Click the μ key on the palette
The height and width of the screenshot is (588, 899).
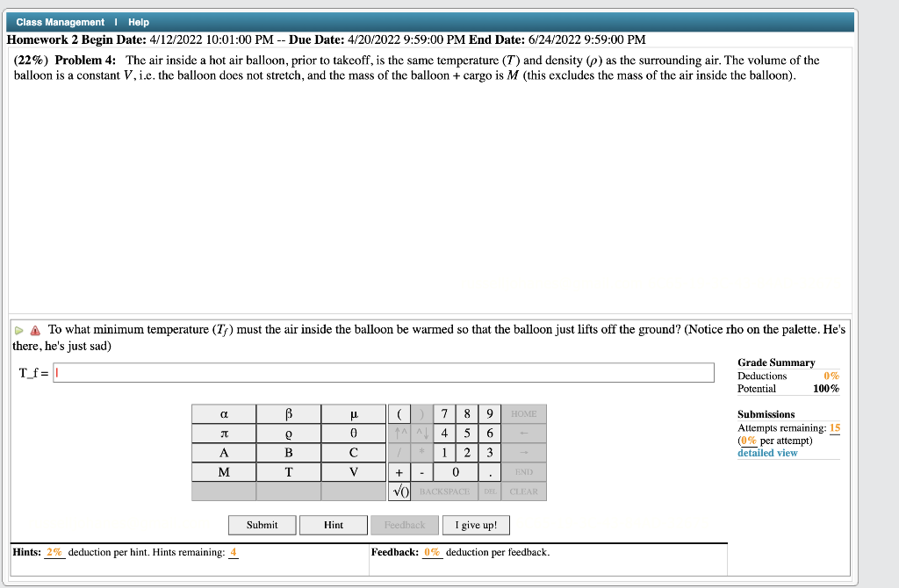click(x=354, y=413)
